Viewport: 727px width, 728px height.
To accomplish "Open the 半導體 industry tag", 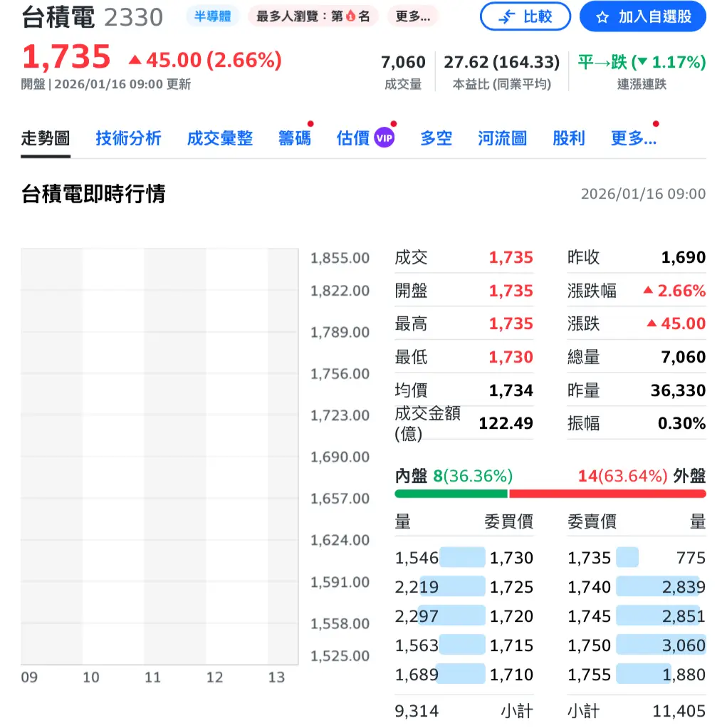I will [214, 16].
